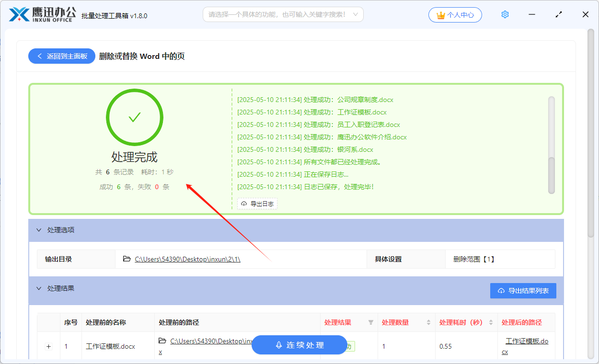Viewport: 599px width, 364px height.
Task: Collapse the 处理选项 section
Action: (x=39, y=230)
